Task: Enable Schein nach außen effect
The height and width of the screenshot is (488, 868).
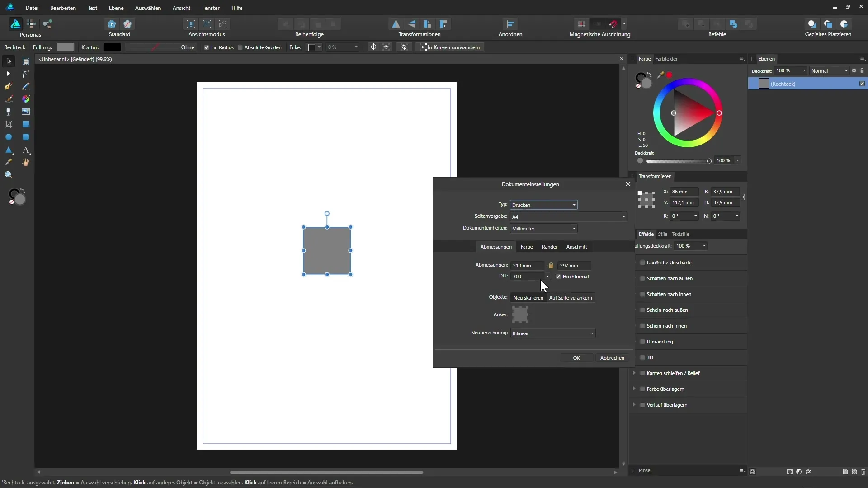Action: [642, 310]
